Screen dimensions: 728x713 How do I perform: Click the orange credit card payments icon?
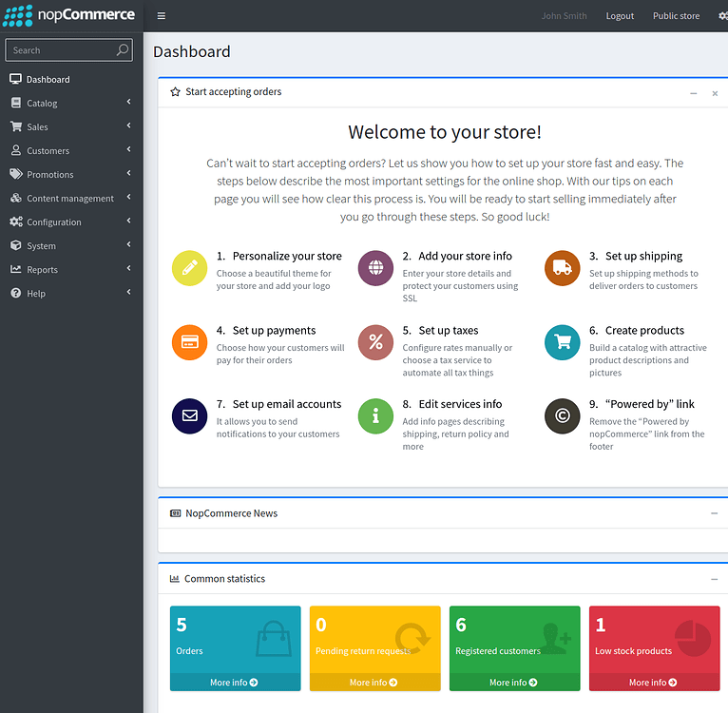point(189,342)
